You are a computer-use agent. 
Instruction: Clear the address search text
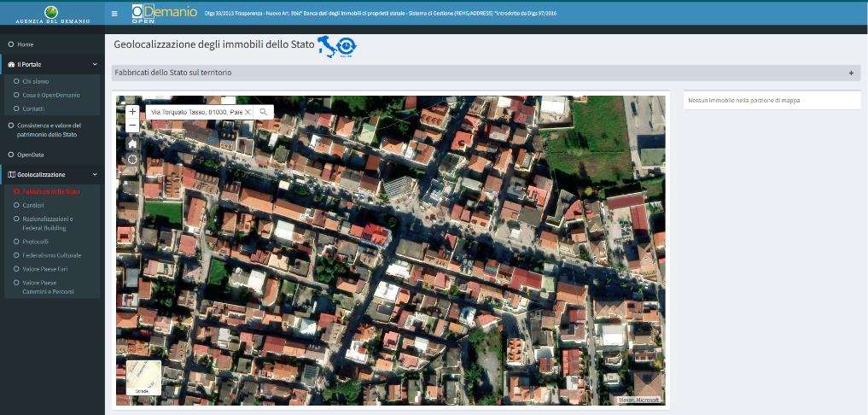[248, 112]
